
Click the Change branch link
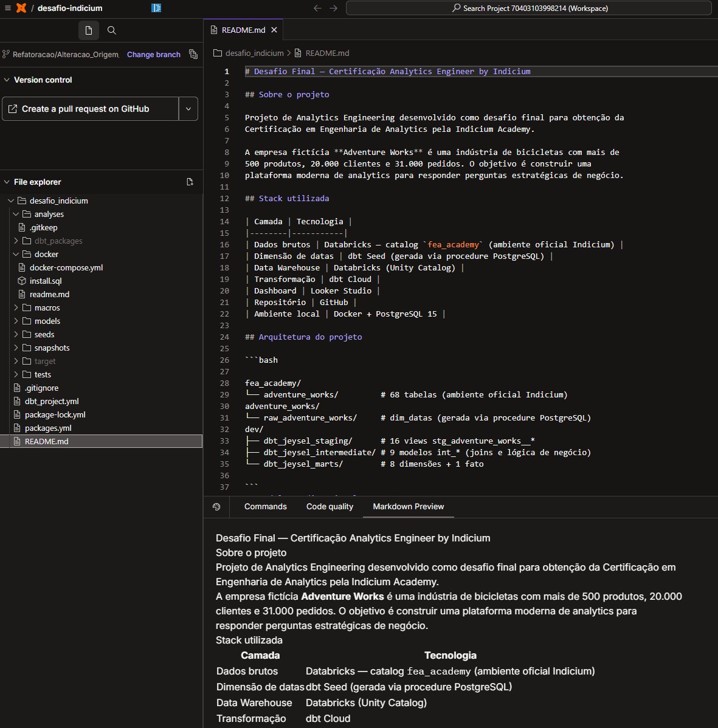click(154, 54)
